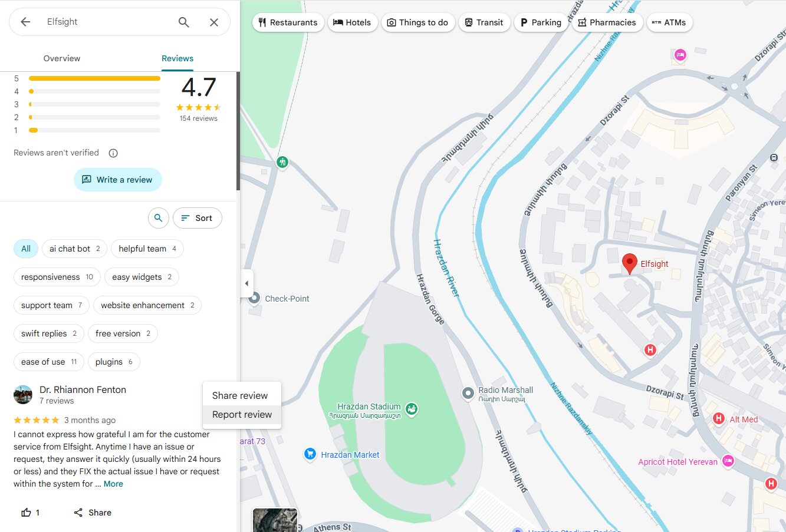Click the hospital marker at bottom right edge
This screenshot has width=786, height=532.
pos(771,484)
